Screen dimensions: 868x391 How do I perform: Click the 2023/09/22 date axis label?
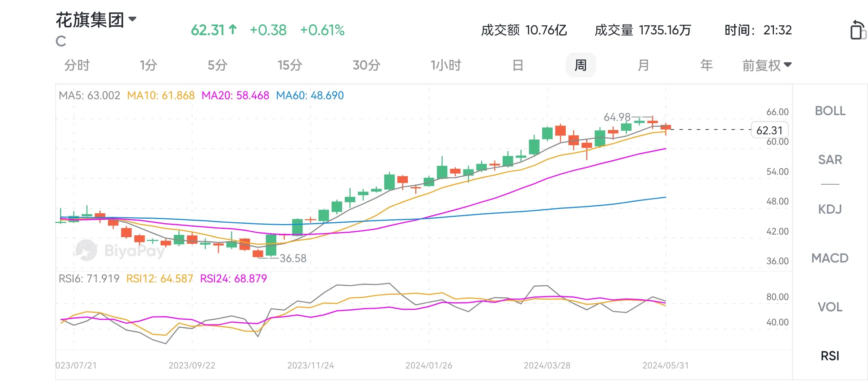(x=192, y=366)
